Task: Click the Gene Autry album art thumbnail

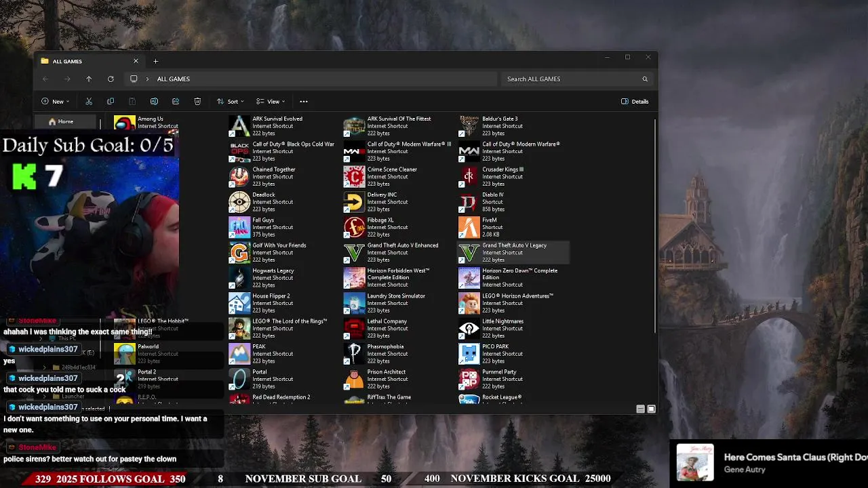Action: coord(695,462)
